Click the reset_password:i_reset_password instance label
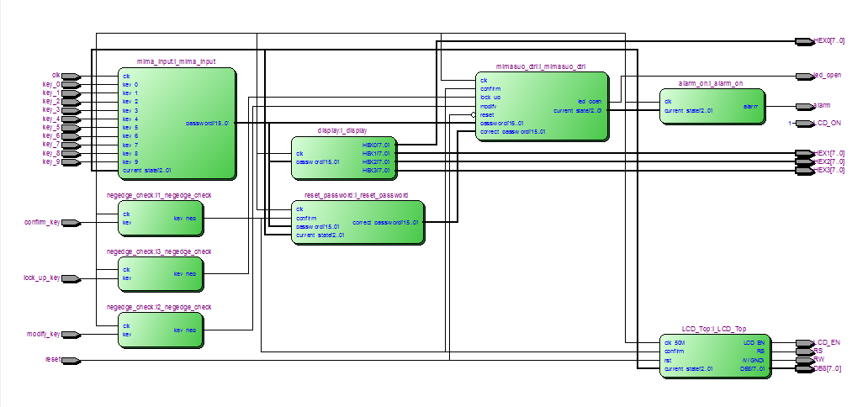The width and height of the screenshot is (868, 407). pos(357,195)
